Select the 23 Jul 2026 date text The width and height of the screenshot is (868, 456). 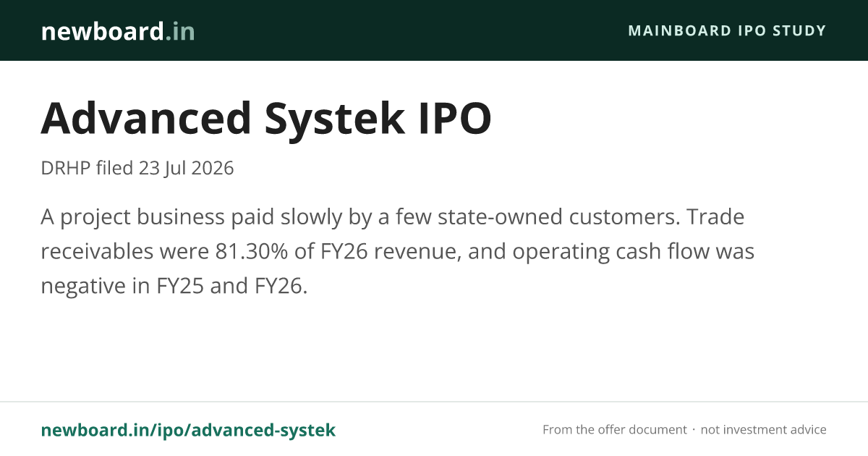(186, 169)
